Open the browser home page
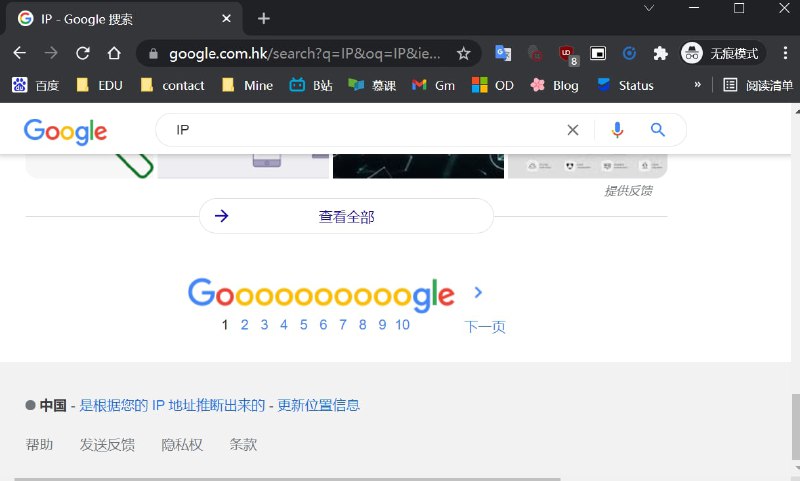The height and width of the screenshot is (481, 800). click(x=114, y=53)
